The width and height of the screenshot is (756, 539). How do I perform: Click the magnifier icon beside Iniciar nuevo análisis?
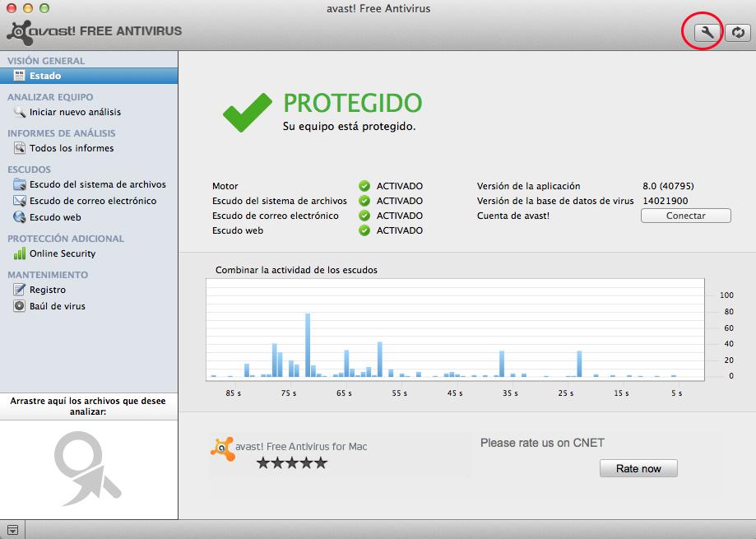[x=20, y=112]
